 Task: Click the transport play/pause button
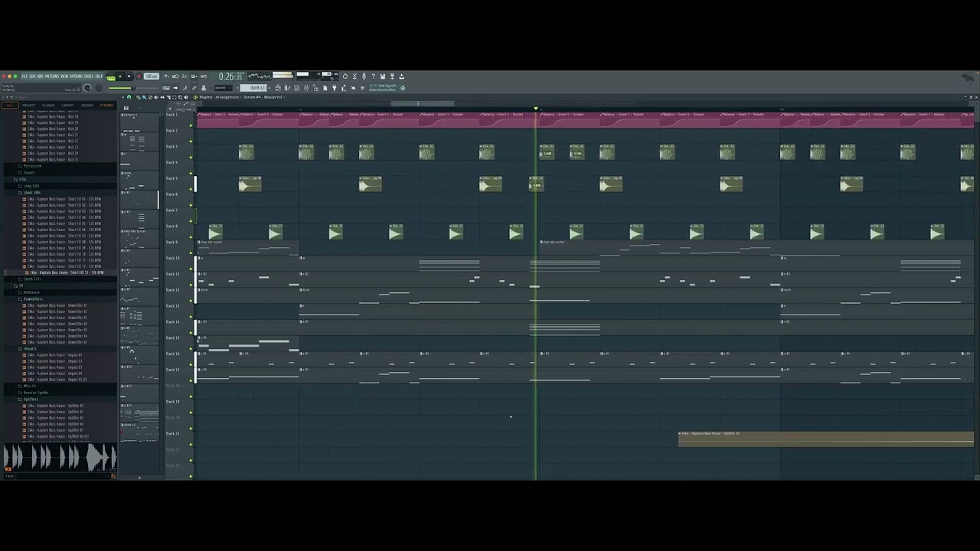(119, 77)
